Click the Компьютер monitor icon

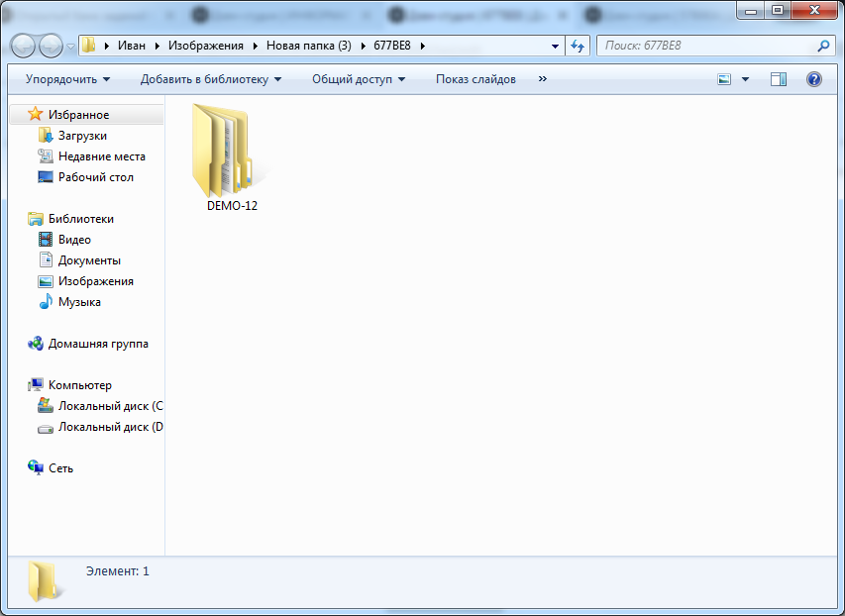pyautogui.click(x=36, y=385)
